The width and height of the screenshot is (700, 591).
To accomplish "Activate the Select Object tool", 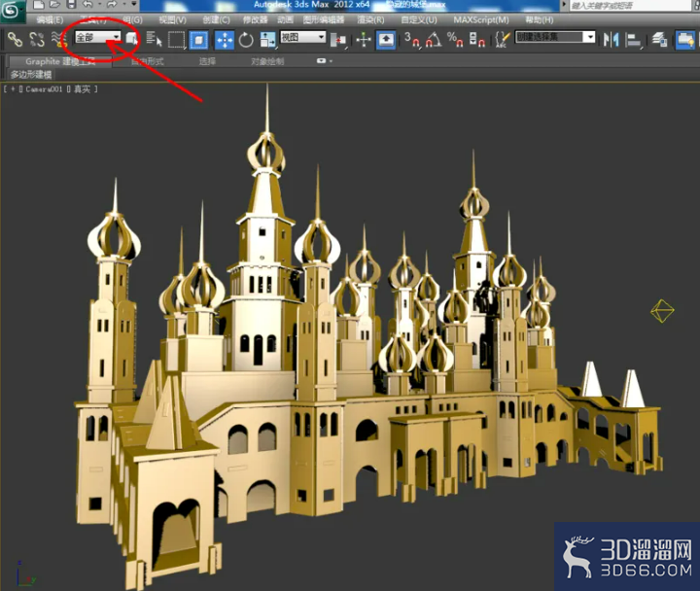I will (131, 39).
